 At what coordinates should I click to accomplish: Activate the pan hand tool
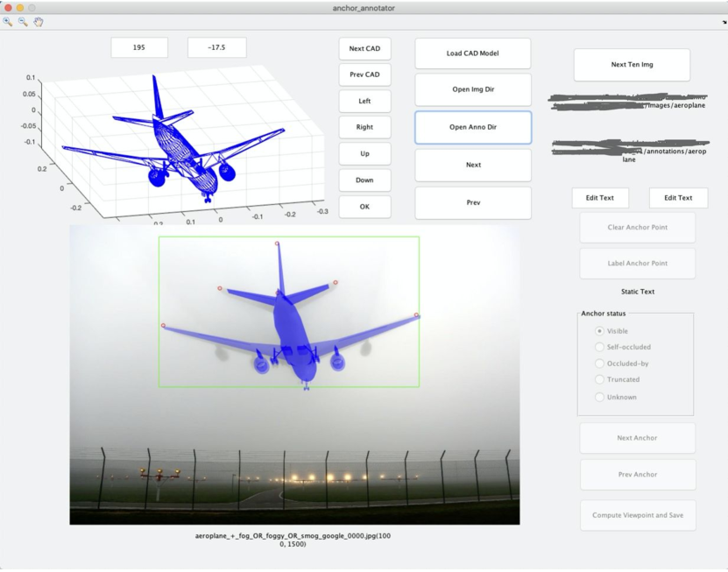point(38,22)
